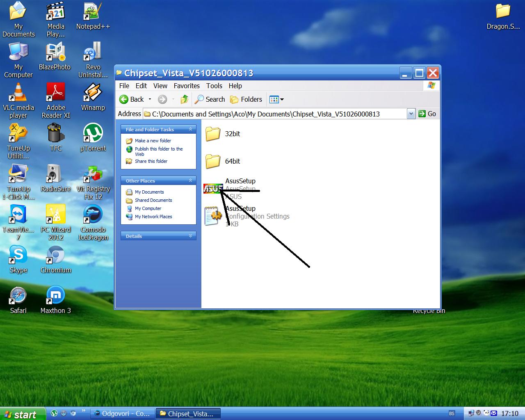Go to Shared Documents in Other Places

coord(153,200)
